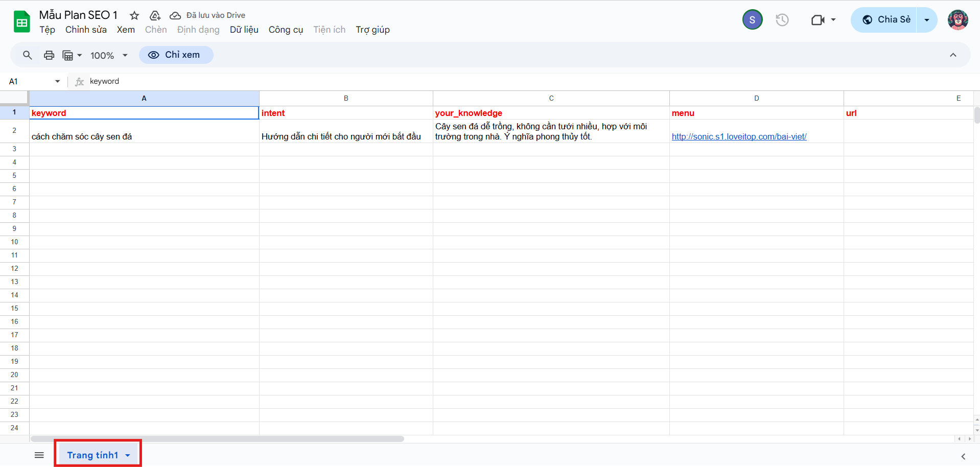Screen dimensions: 980x467
Task: Click the add to Drive shortcut icon
Action: [155, 15]
